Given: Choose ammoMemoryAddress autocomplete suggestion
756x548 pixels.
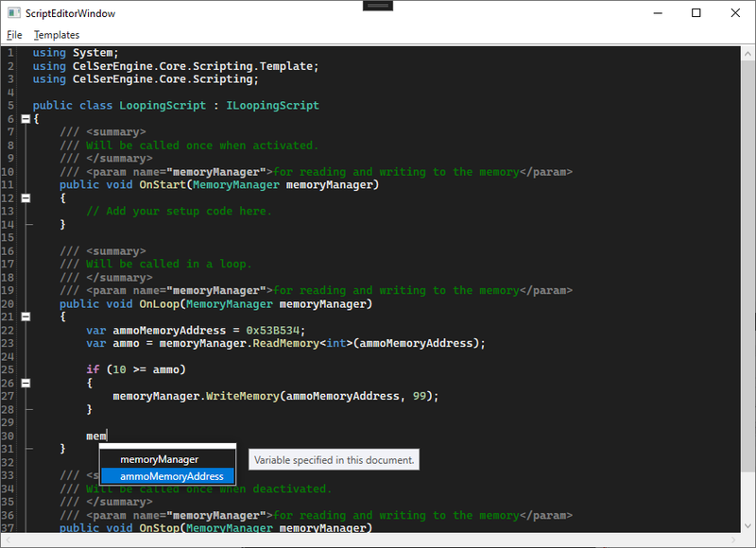Looking at the screenshot, I should click(x=171, y=476).
